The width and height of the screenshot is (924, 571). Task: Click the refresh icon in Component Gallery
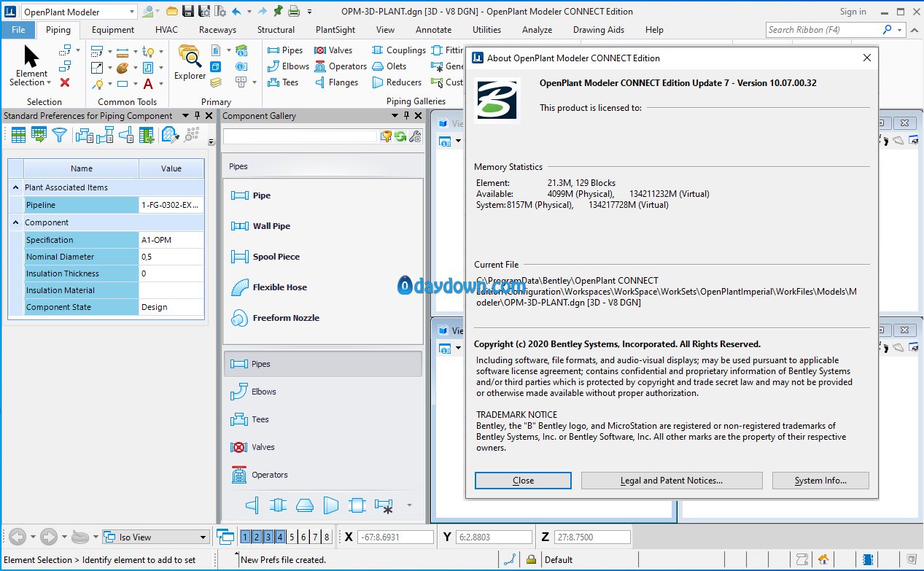tap(400, 136)
